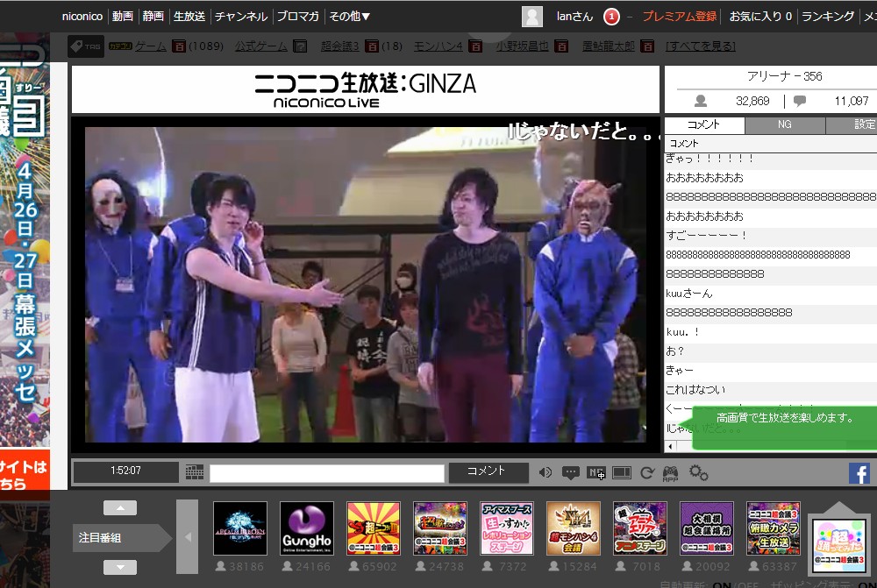This screenshot has height=588, width=877.
Task: Focus the comment text input field
Action: click(326, 473)
